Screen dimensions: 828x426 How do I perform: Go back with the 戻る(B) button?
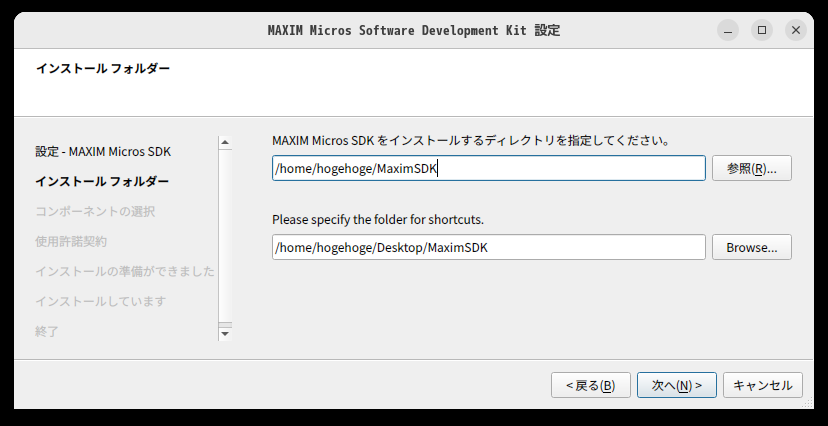[590, 385]
